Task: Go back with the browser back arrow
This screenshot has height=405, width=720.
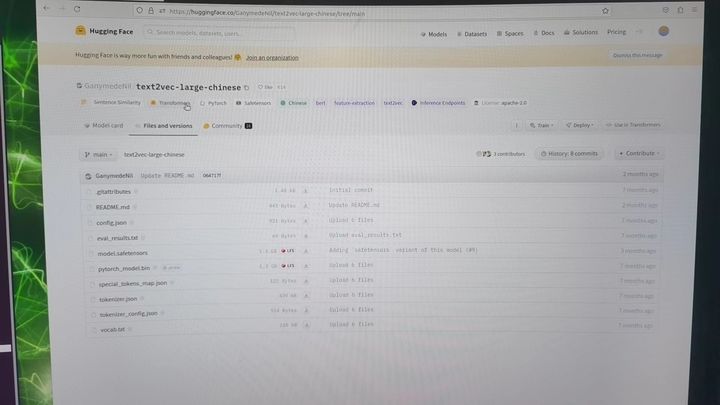Action: pos(46,8)
